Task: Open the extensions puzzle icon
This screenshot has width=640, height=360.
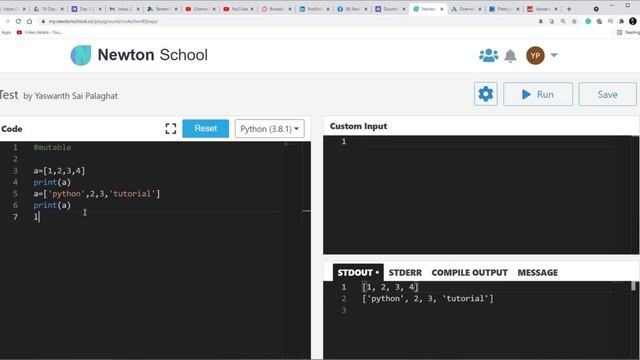Action: coord(621,21)
